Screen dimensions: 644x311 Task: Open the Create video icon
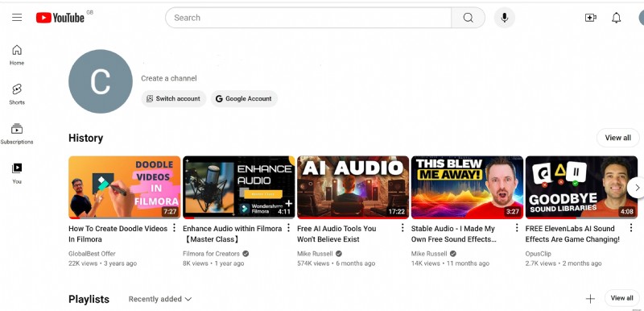(x=590, y=18)
